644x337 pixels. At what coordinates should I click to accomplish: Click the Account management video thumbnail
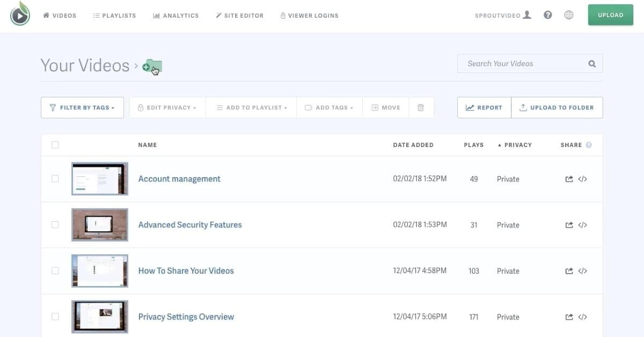100,179
